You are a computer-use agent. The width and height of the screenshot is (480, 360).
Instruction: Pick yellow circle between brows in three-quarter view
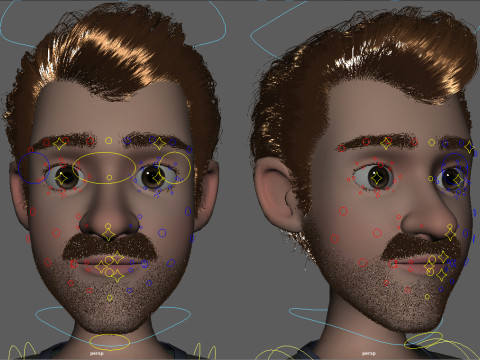(432, 143)
